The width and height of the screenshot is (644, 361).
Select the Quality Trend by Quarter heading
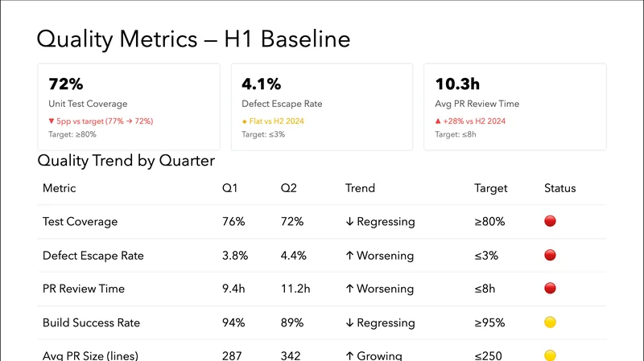click(126, 161)
